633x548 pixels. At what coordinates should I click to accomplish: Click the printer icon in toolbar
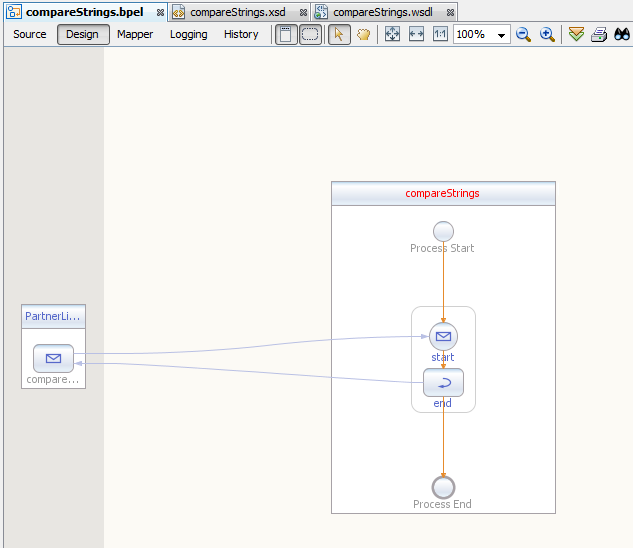click(x=599, y=34)
